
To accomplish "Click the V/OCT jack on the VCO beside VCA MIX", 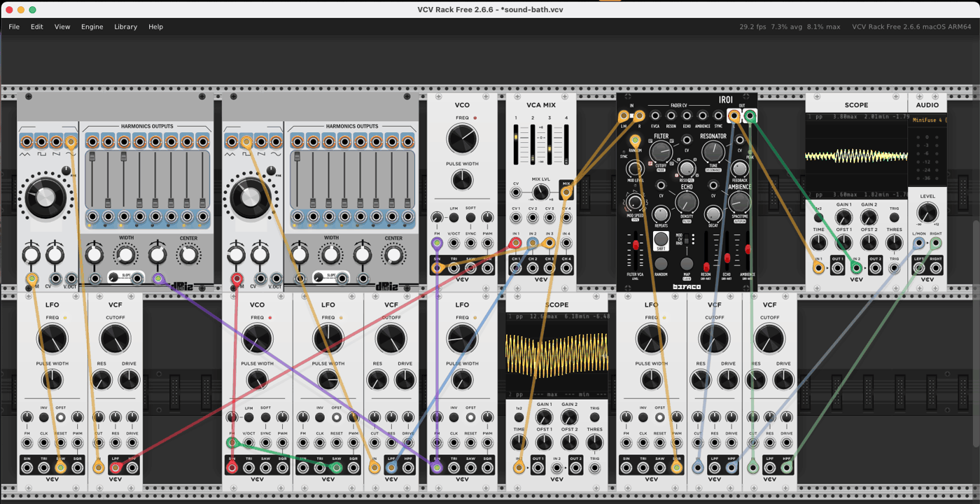I will click(454, 244).
